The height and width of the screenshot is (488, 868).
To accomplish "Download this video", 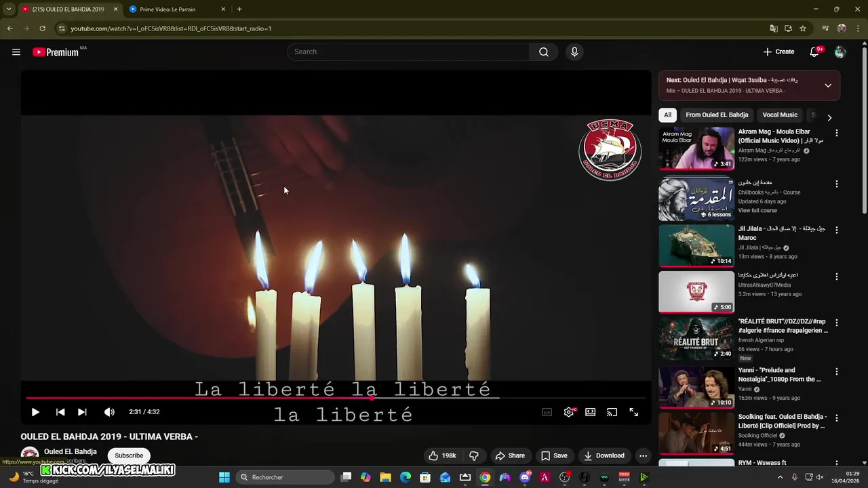I will 604,455.
